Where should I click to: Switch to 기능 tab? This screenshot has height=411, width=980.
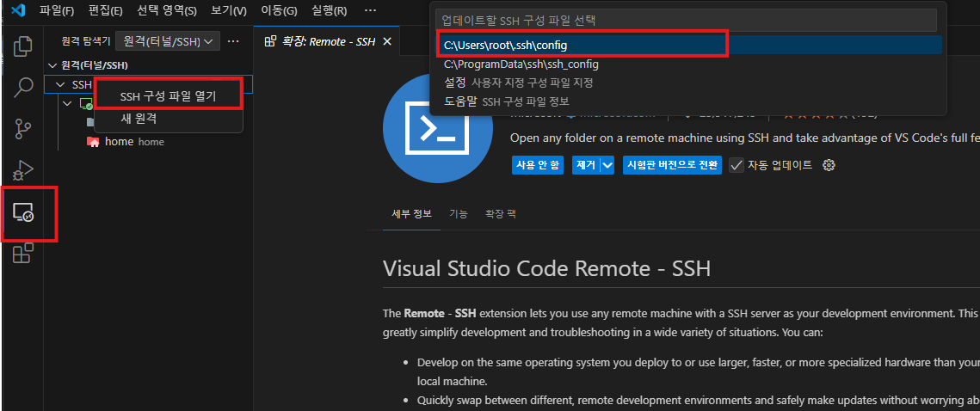pos(458,213)
